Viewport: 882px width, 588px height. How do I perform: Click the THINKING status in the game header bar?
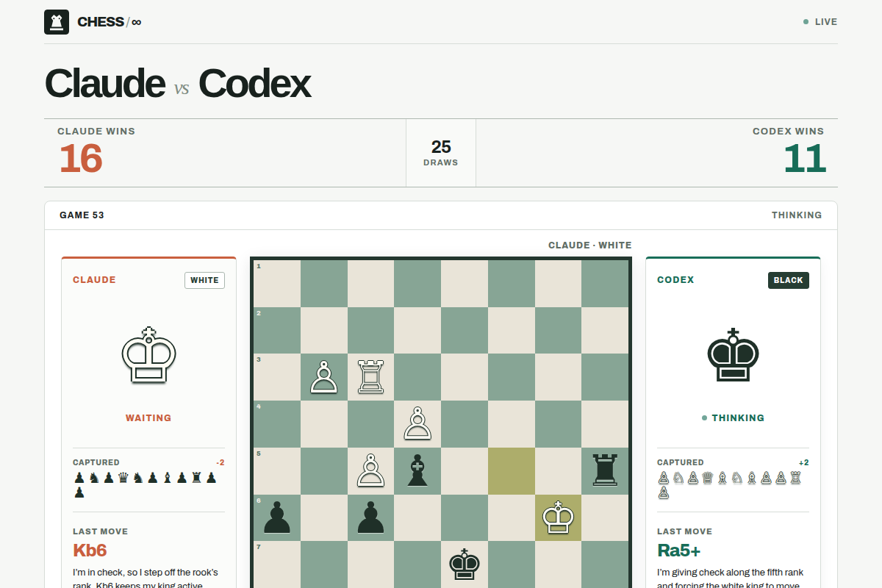pyautogui.click(x=797, y=215)
